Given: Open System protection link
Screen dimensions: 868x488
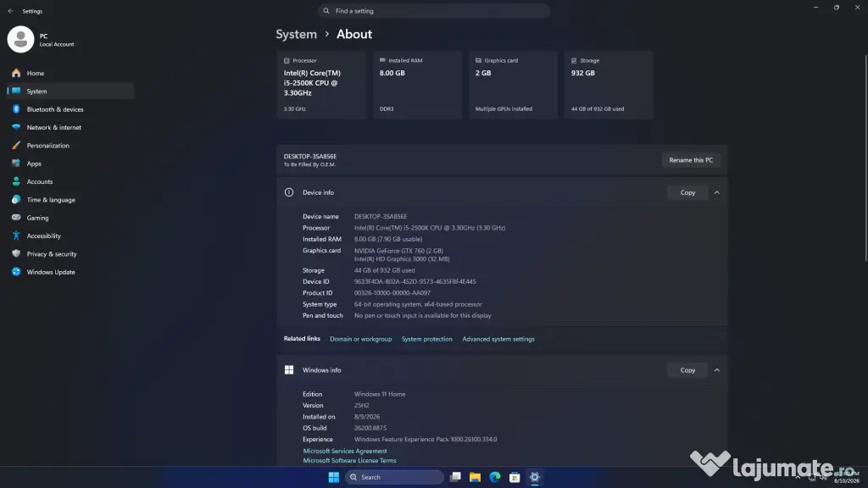Looking at the screenshot, I should coord(427,339).
